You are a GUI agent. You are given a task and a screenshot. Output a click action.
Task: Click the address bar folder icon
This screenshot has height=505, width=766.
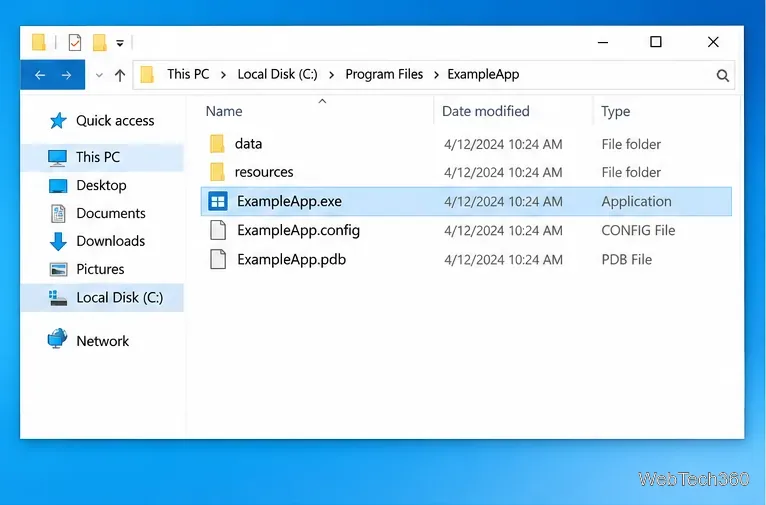pos(147,75)
